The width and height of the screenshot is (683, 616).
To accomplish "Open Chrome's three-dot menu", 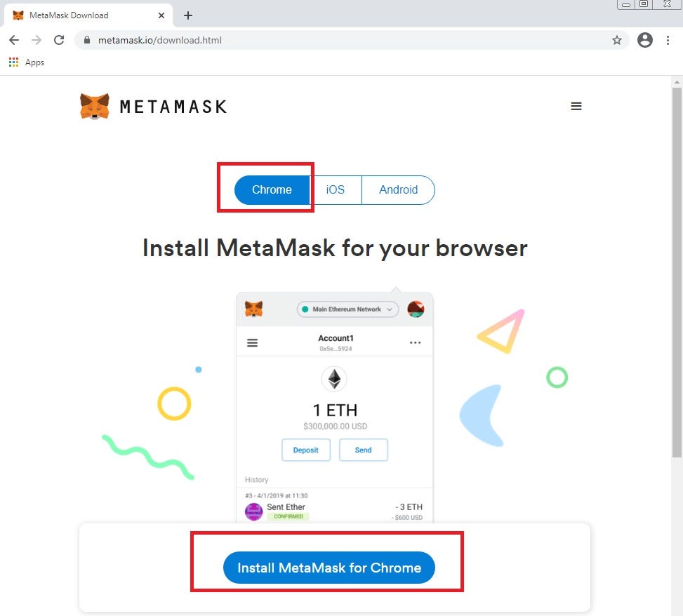I will pyautogui.click(x=668, y=40).
